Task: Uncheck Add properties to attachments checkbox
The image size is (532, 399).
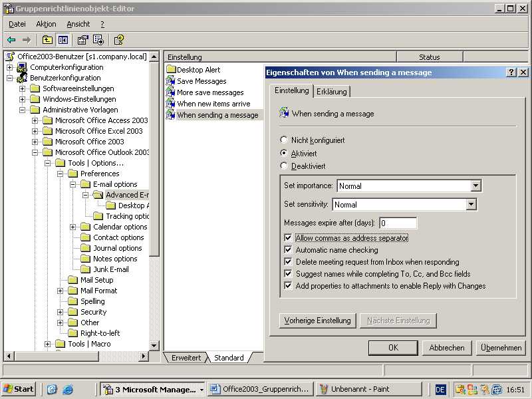Action: [x=288, y=286]
